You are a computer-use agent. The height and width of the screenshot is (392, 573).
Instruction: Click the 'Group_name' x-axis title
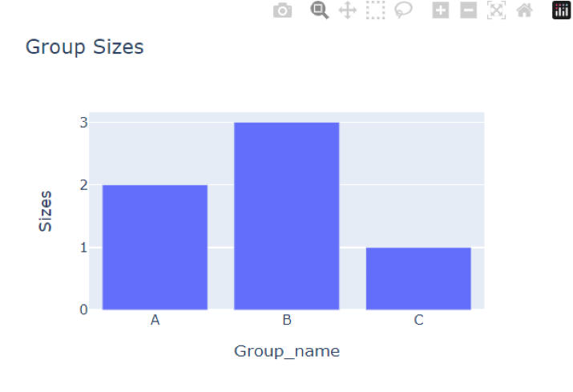click(286, 351)
